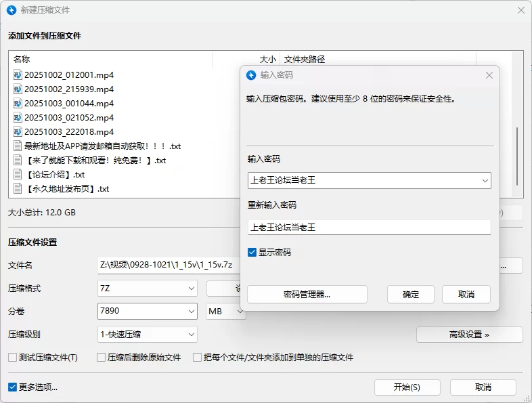Open the MB volume unit dropdown
The width and height of the screenshot is (532, 403).
click(239, 312)
